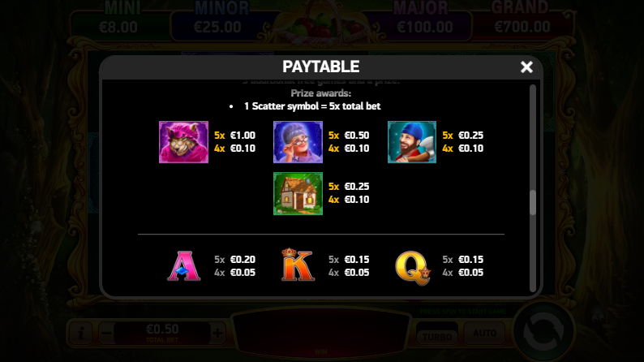Click the paytable vertical scrollbar thumb
644x362 pixels.
pyautogui.click(x=533, y=202)
